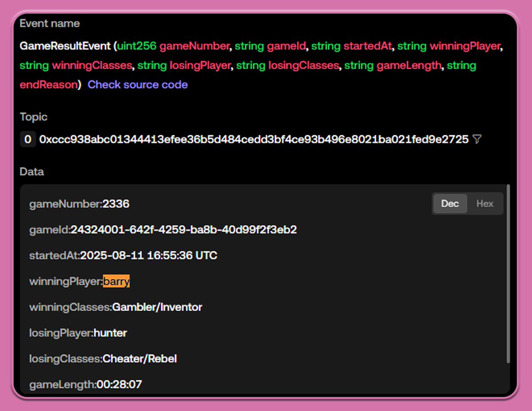Click the gameLength parameter in the event signature

[x=409, y=66]
